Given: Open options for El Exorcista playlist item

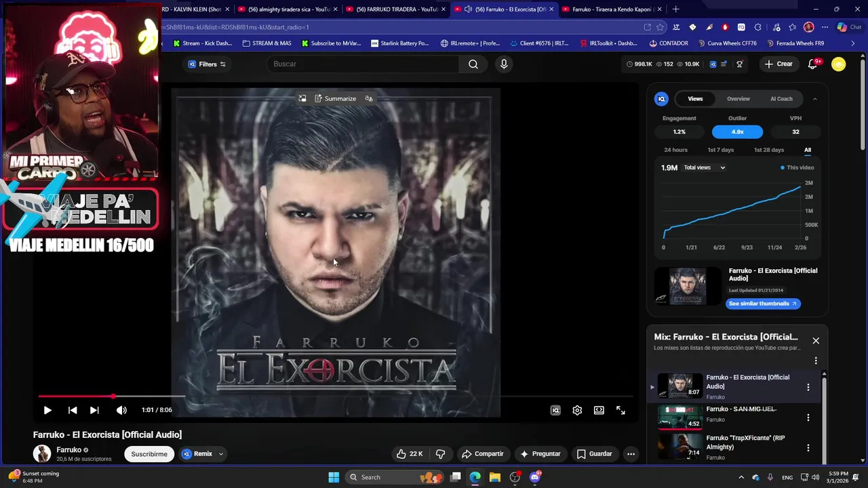Looking at the screenshot, I should [808, 388].
